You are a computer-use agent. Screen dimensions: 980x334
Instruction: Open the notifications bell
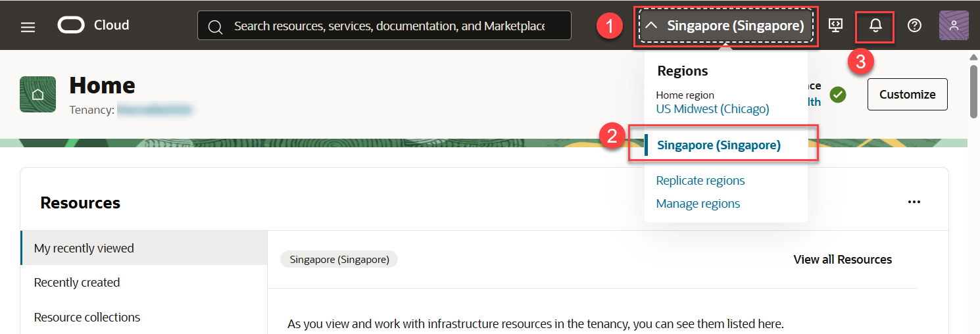click(x=875, y=26)
